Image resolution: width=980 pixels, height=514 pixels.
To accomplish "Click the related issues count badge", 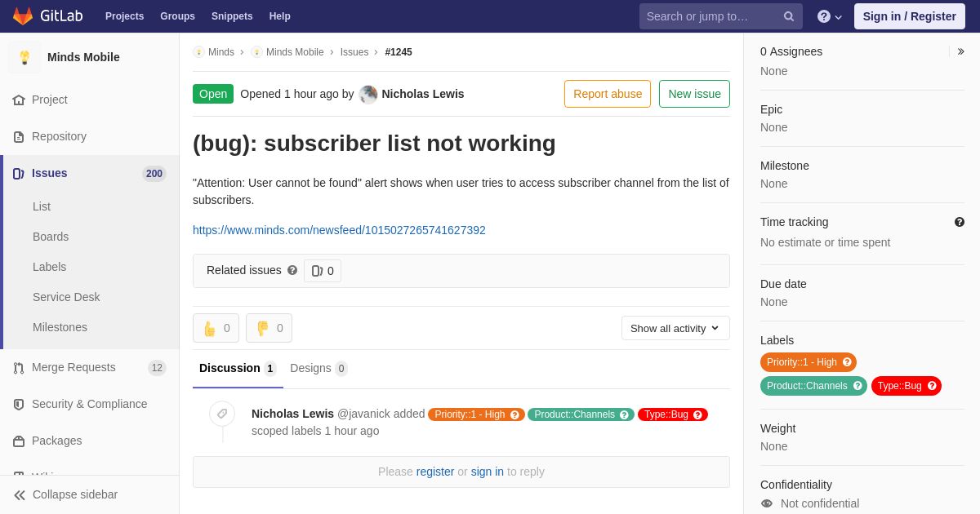I will pos(323,271).
